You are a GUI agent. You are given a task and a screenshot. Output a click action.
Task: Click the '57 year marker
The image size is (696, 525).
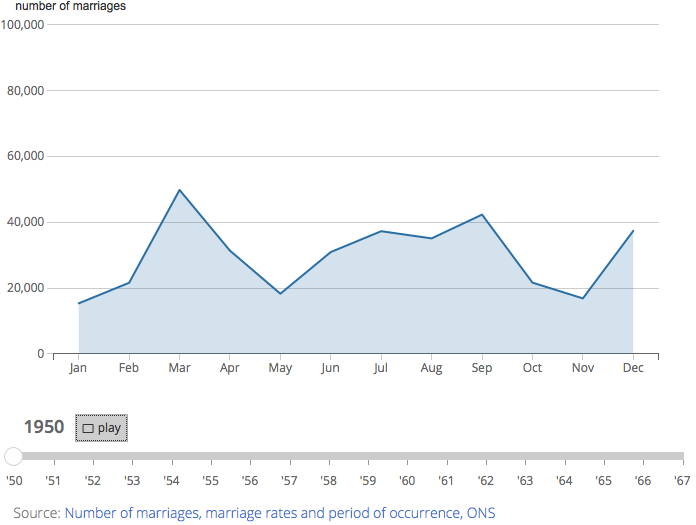pyautogui.click(x=289, y=481)
